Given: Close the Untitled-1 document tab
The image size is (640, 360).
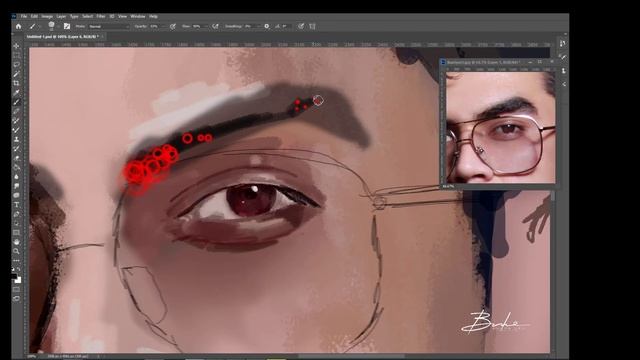Looking at the screenshot, I should coord(103,37).
